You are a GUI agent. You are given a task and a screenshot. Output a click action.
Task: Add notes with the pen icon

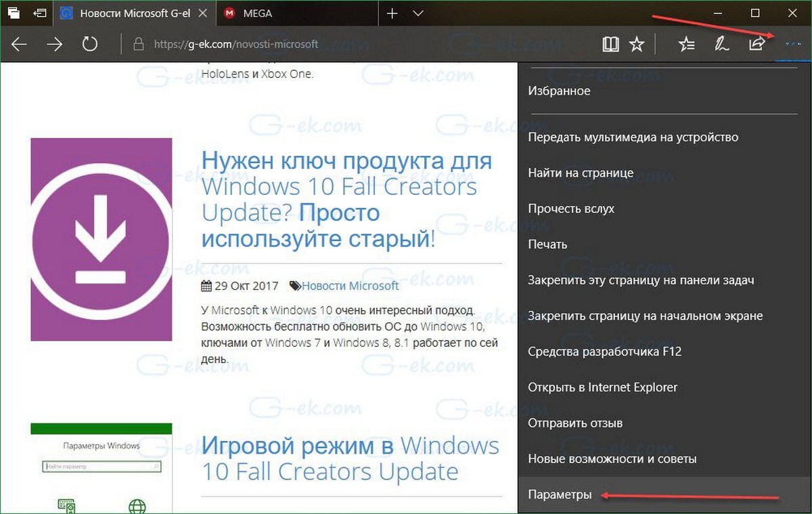click(x=722, y=45)
